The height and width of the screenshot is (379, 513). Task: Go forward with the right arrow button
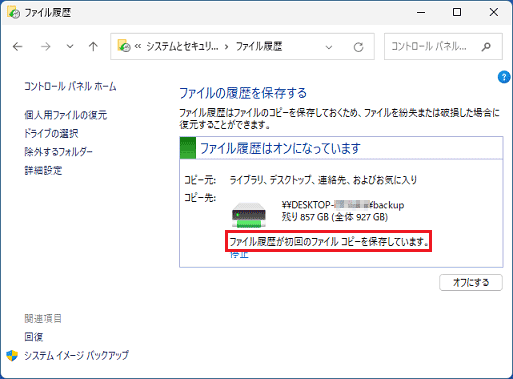pos(45,47)
